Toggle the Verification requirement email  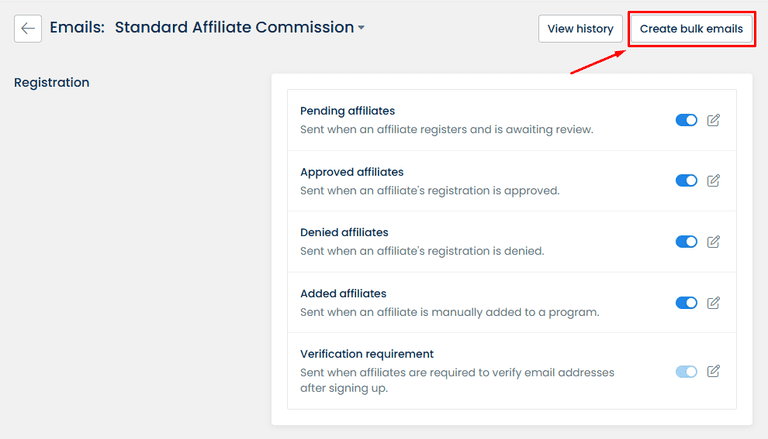[686, 371]
